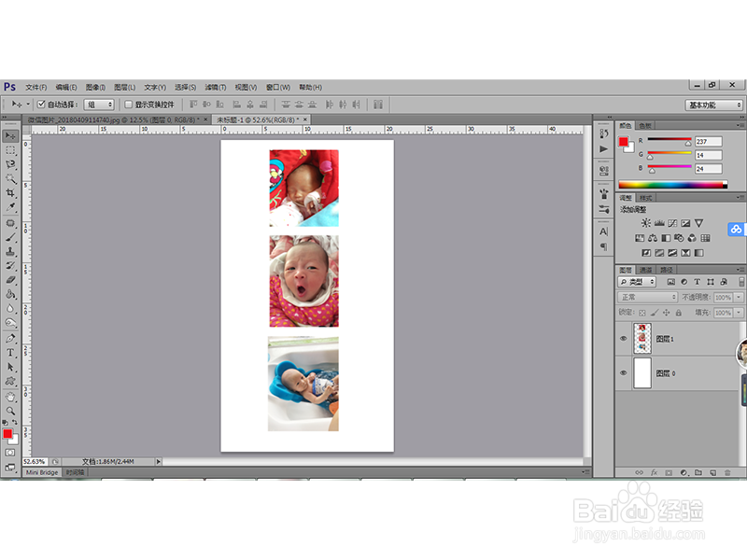The height and width of the screenshot is (560, 747).
Task: Toggle pixel layer filter
Action: point(670,282)
